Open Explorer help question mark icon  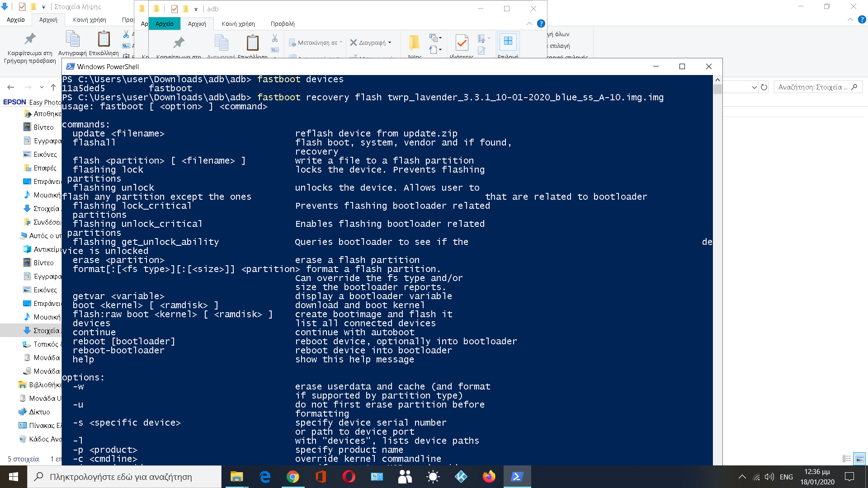pyautogui.click(x=541, y=23)
